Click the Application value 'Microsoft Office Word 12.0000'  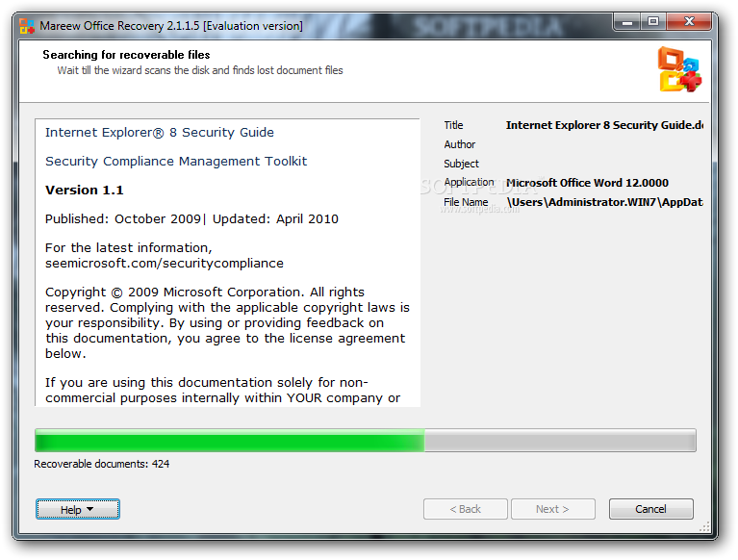[587, 183]
